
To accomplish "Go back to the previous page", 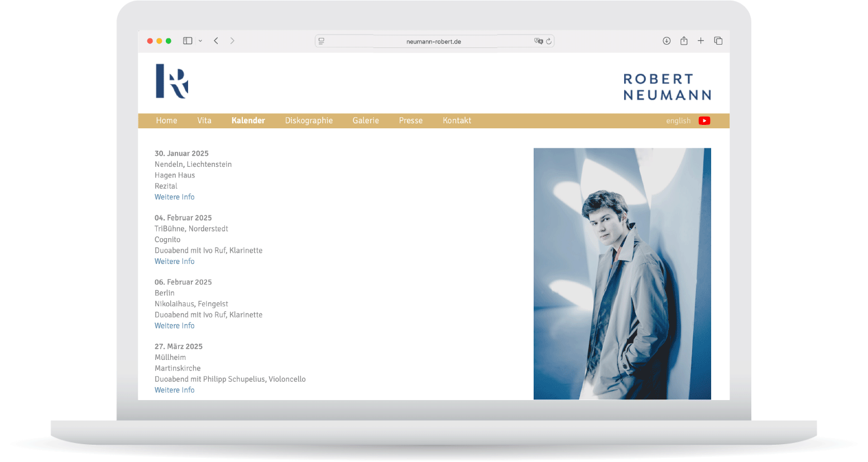I will pos(216,41).
